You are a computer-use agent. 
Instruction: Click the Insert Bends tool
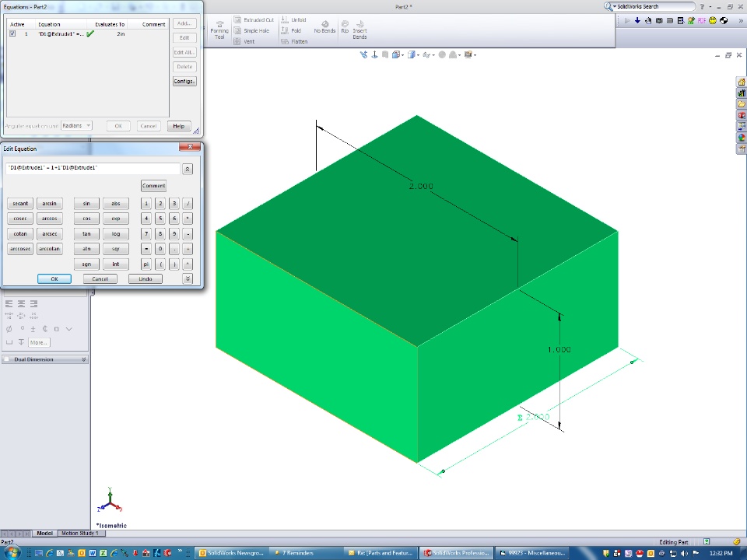click(x=359, y=30)
